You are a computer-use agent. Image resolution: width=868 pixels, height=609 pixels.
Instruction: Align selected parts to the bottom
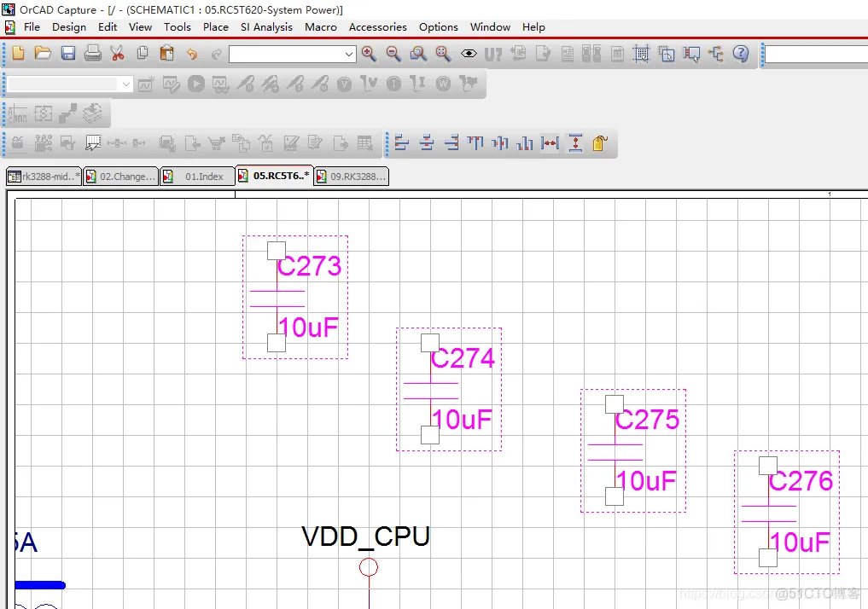525,143
